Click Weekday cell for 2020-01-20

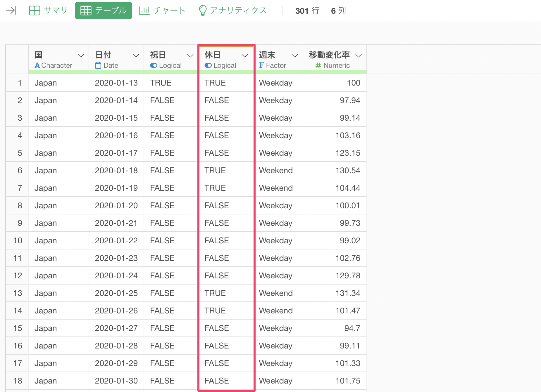(278, 206)
